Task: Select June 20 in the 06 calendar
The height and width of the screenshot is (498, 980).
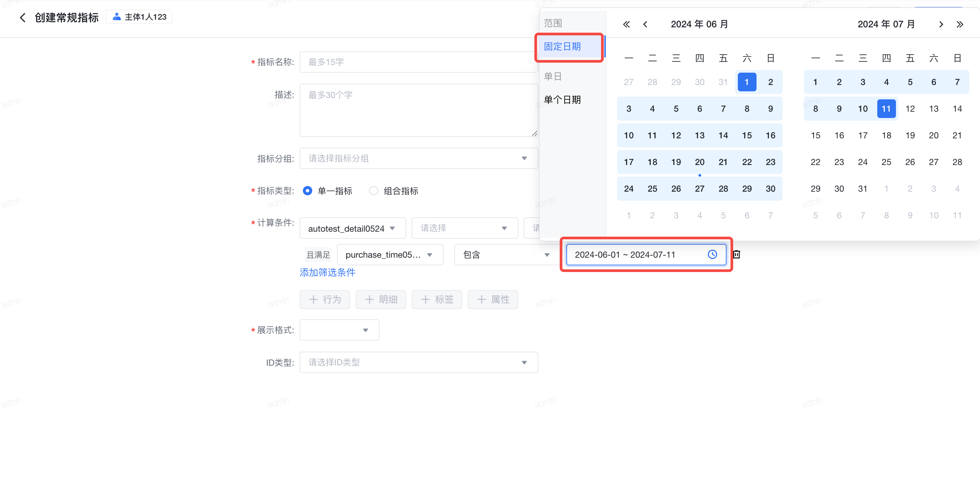Action: point(699,162)
